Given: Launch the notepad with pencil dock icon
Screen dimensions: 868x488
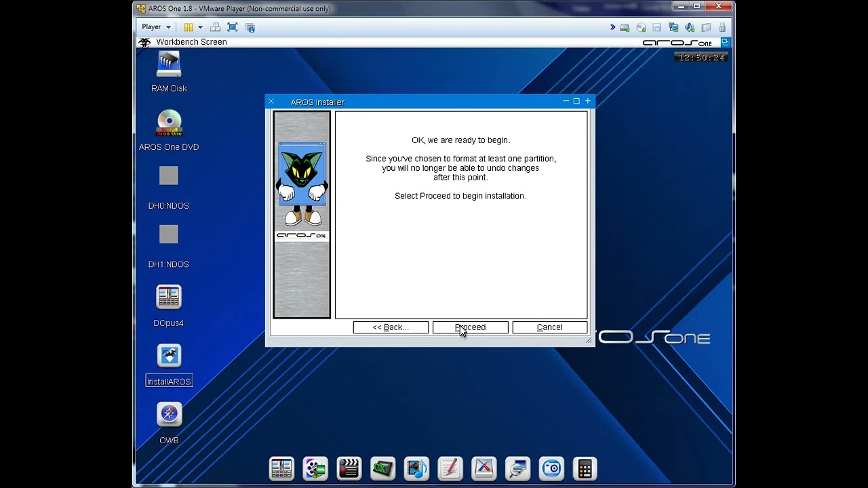Looking at the screenshot, I should click(450, 468).
